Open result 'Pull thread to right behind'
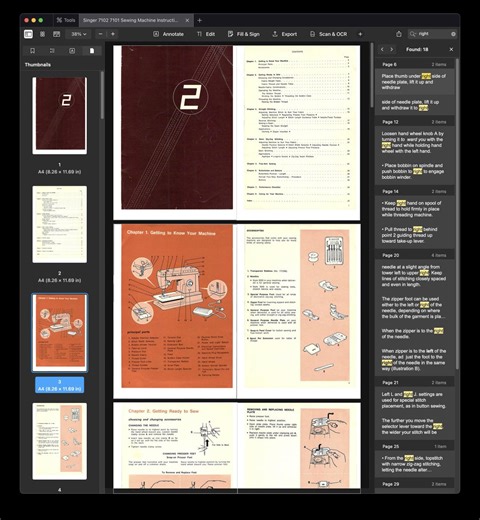The image size is (480, 520). [x=415, y=235]
